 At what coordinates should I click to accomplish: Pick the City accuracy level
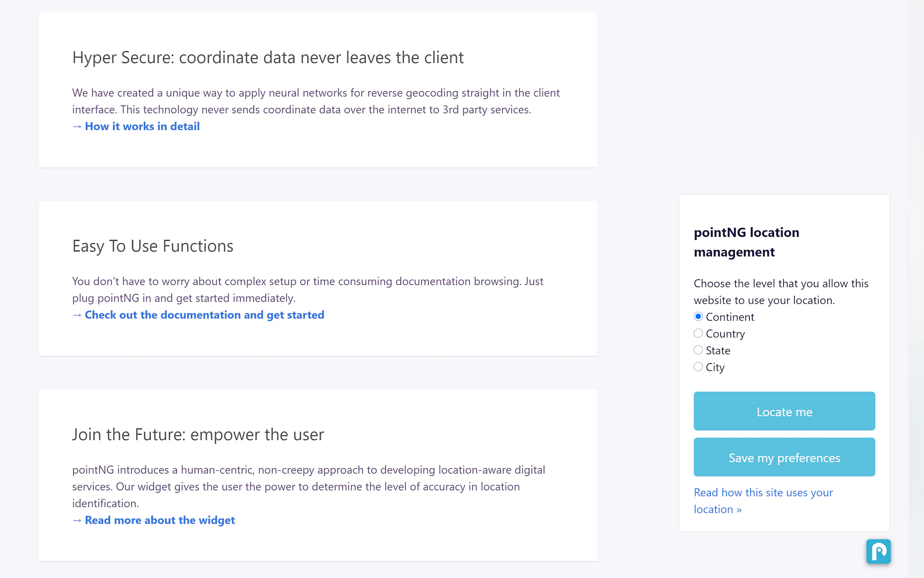pos(698,367)
